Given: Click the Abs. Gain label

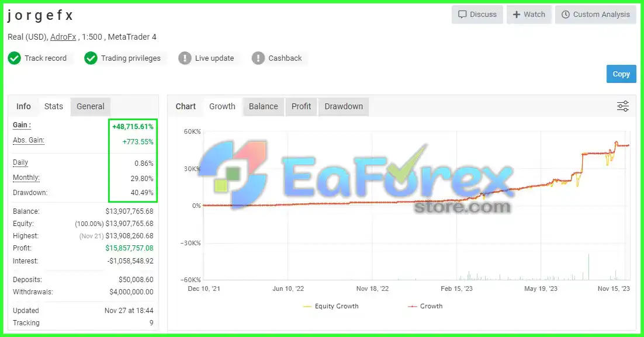Looking at the screenshot, I should (x=28, y=140).
